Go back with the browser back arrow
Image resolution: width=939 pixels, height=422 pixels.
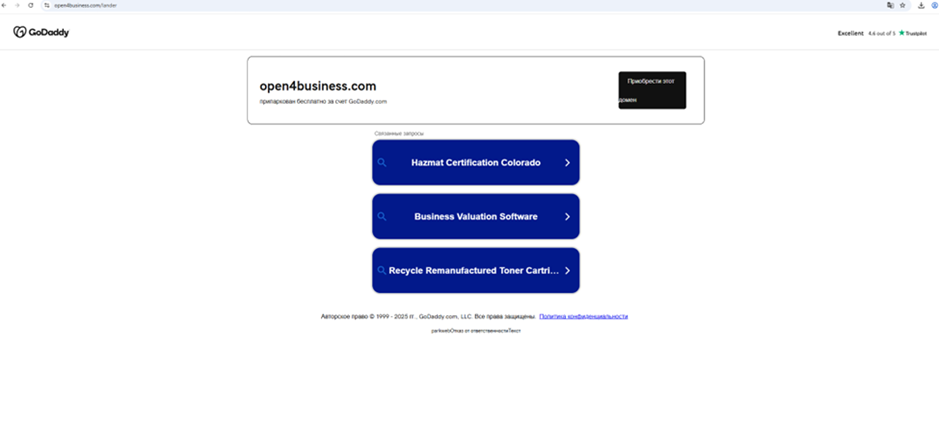click(4, 5)
